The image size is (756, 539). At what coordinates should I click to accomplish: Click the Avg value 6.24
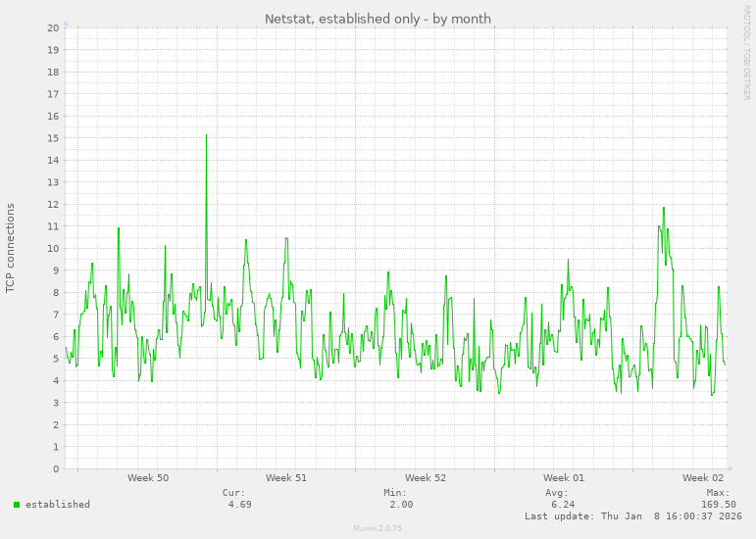[x=562, y=505]
